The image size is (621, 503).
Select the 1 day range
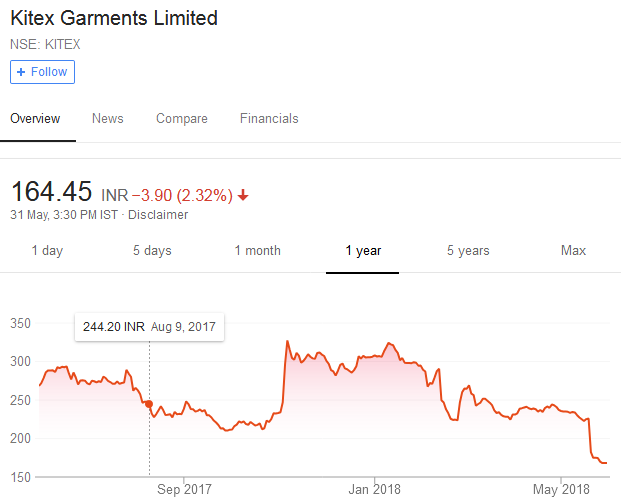click(47, 251)
